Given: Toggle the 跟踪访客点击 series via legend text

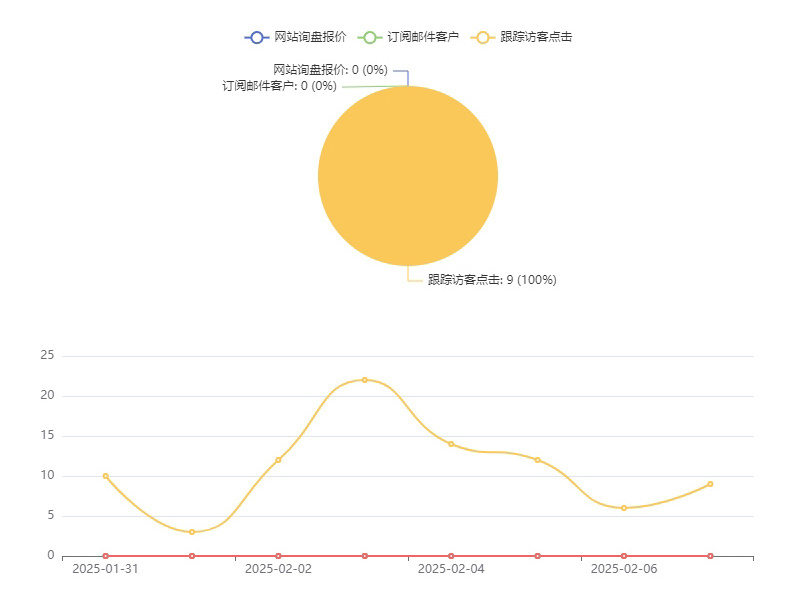Looking at the screenshot, I should click(536, 37).
